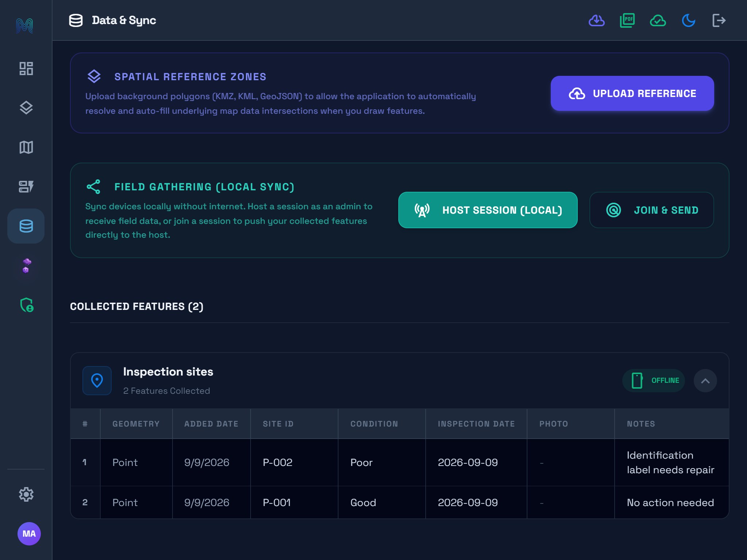
Task: Click the Join & Send button
Action: click(x=652, y=210)
